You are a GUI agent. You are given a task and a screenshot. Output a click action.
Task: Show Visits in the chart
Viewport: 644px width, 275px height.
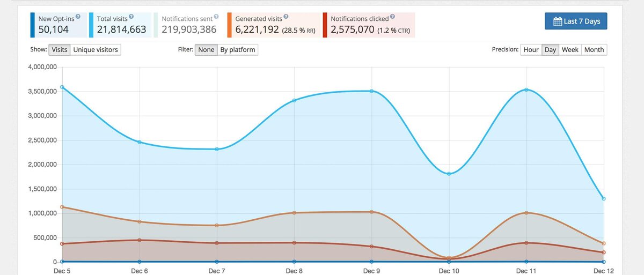tap(60, 49)
